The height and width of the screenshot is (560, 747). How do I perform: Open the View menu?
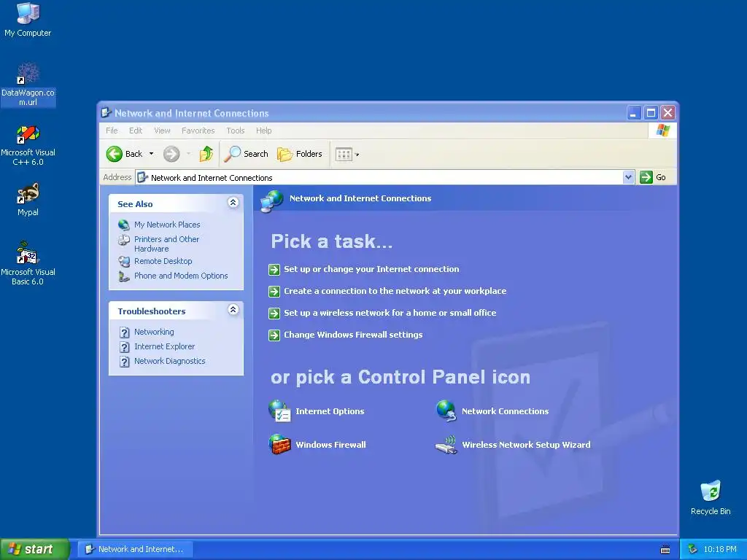click(x=162, y=131)
